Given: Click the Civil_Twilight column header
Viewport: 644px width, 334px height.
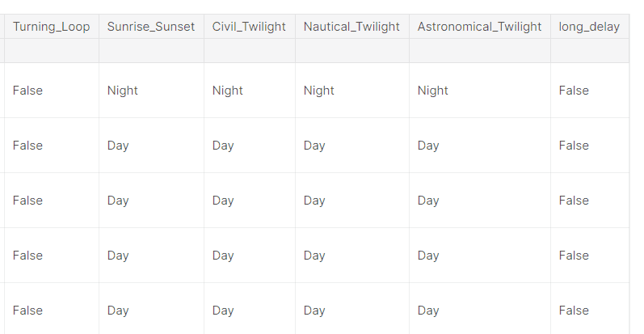Looking at the screenshot, I should click(250, 27).
